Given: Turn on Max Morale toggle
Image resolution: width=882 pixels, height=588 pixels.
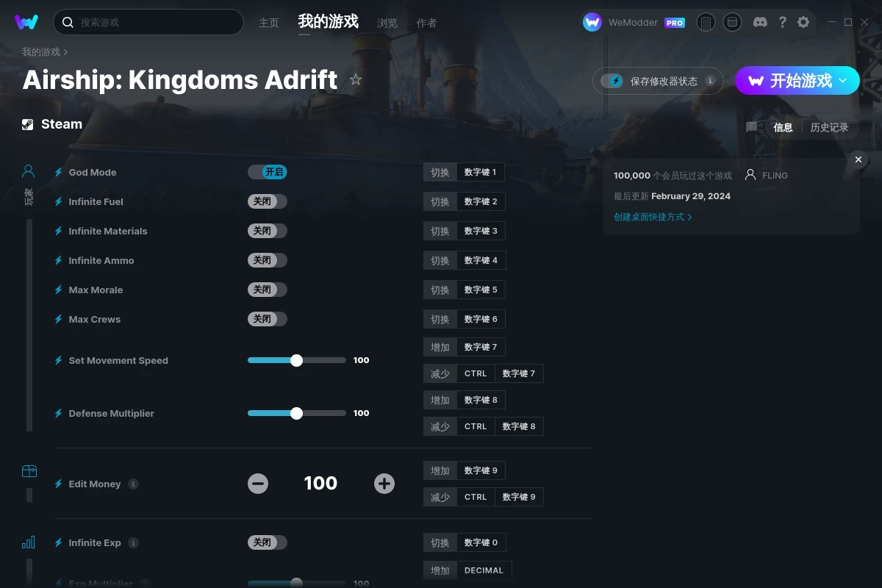Looking at the screenshot, I should click(268, 290).
